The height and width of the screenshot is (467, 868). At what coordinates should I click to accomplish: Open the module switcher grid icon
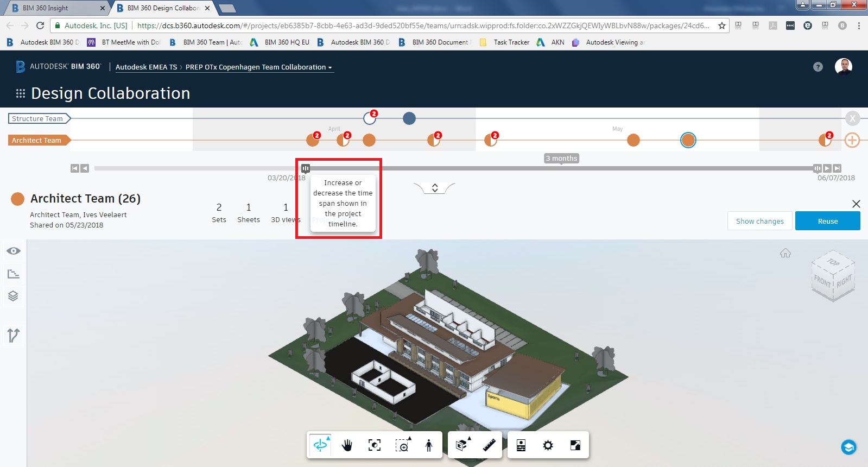[x=21, y=93]
